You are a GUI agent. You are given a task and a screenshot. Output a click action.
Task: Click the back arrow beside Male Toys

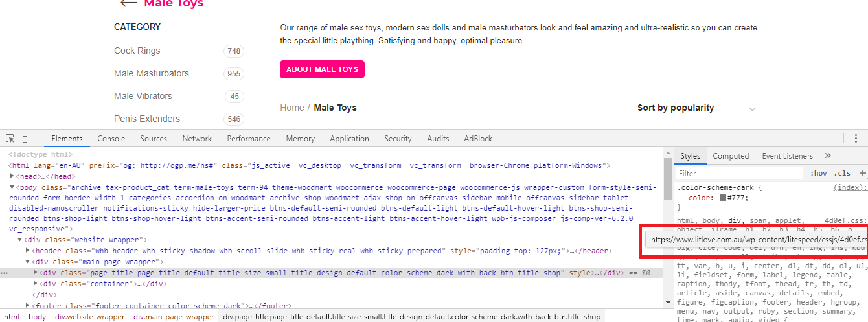(128, 3)
